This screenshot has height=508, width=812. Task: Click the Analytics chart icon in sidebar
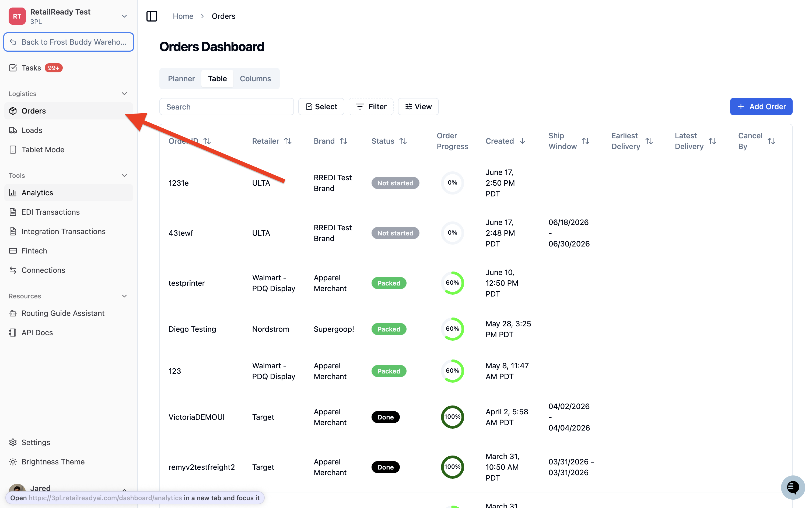pyautogui.click(x=13, y=192)
